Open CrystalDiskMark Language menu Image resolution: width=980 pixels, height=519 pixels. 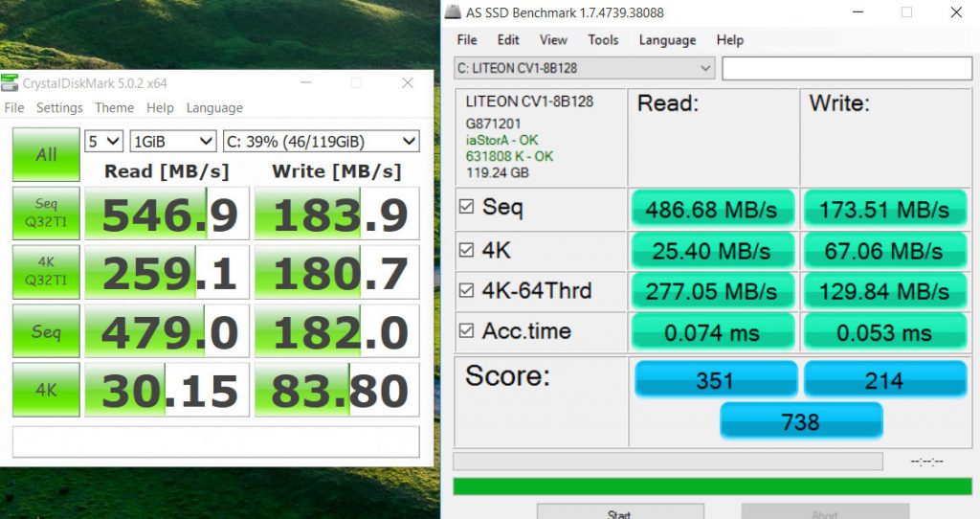pyautogui.click(x=214, y=107)
